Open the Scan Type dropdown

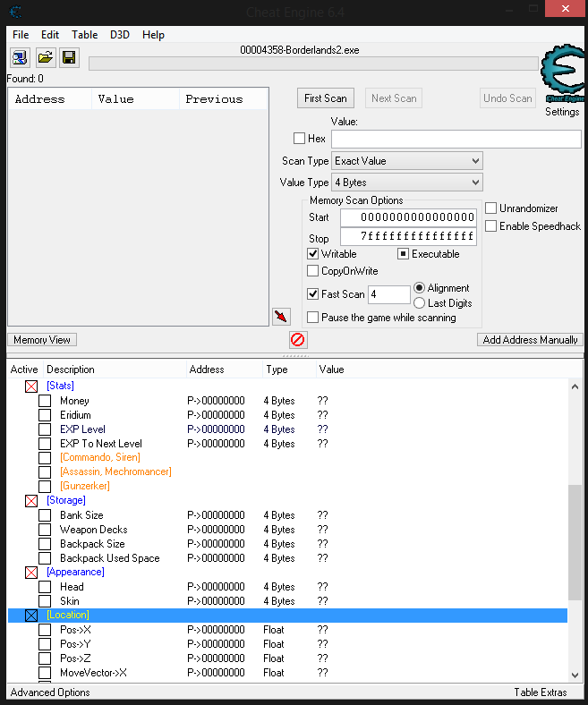coord(407,161)
